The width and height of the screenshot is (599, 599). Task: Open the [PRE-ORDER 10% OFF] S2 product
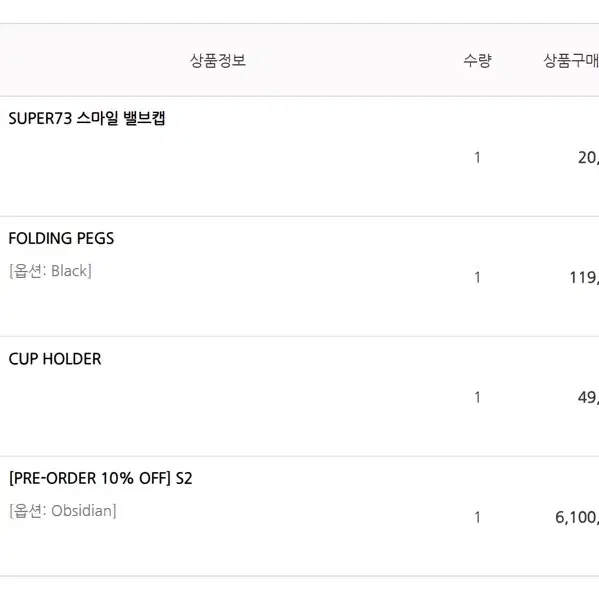click(100, 478)
